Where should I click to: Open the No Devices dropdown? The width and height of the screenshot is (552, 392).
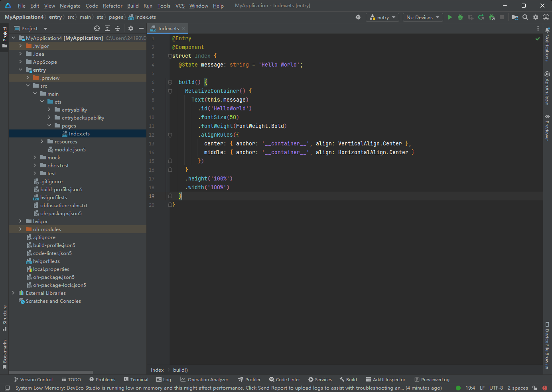(422, 17)
